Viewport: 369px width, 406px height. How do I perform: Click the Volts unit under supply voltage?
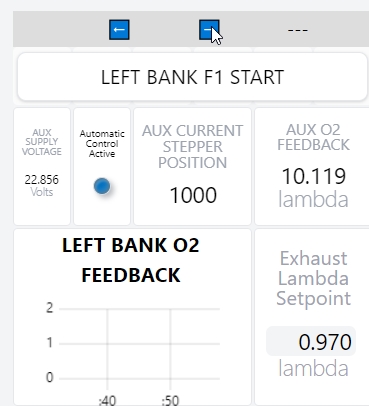pyautogui.click(x=42, y=192)
